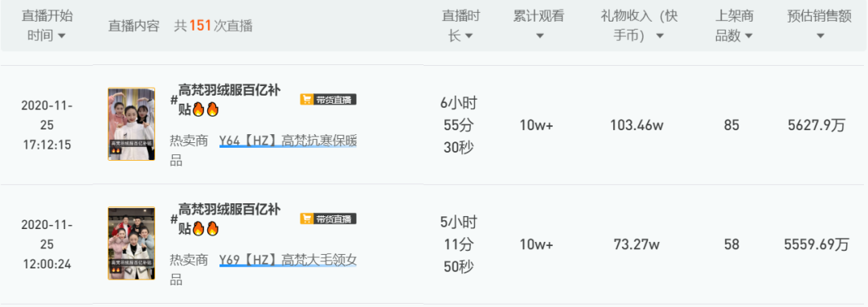Sort by 累计观看 column arrow
Screen dimensions: 868x307
pos(540,36)
